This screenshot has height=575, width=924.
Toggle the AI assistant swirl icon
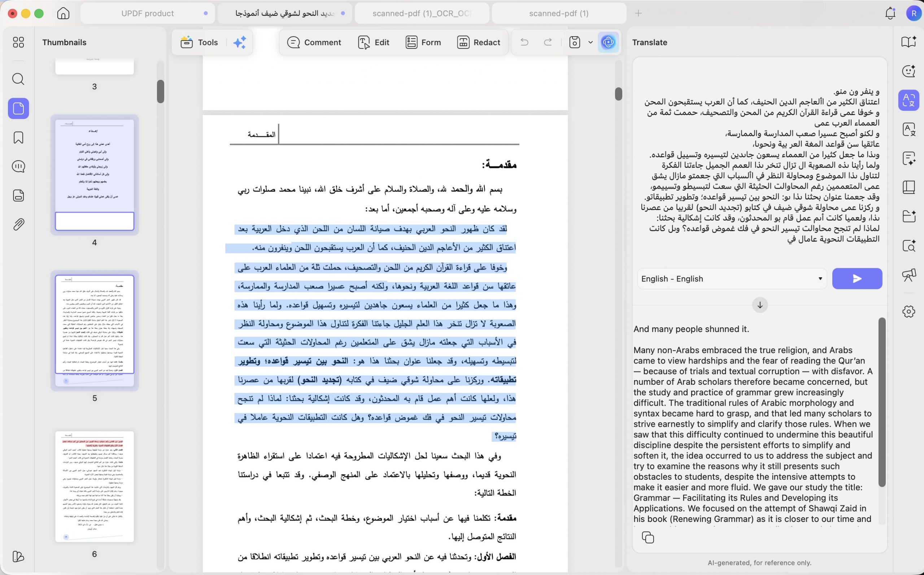click(609, 42)
